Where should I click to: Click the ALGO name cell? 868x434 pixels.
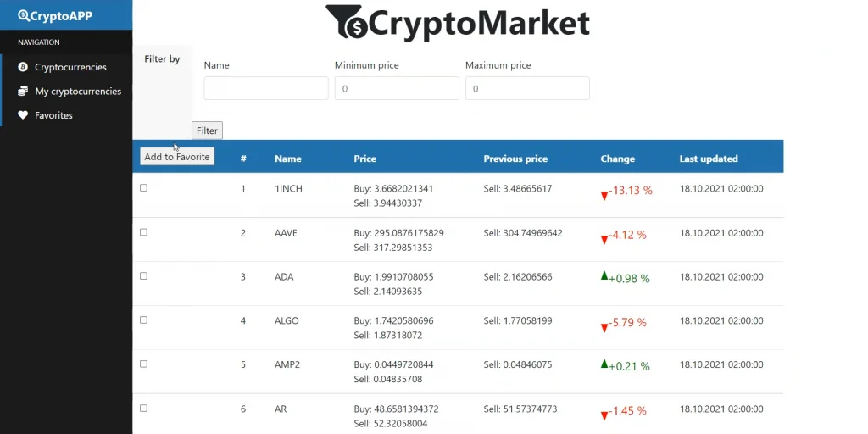point(287,320)
